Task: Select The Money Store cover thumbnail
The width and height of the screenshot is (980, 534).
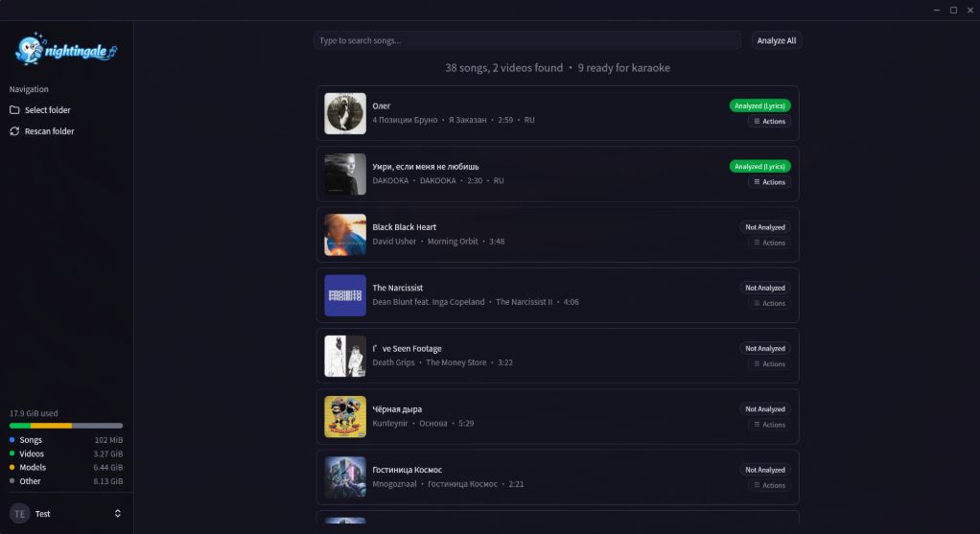Action: (x=345, y=356)
